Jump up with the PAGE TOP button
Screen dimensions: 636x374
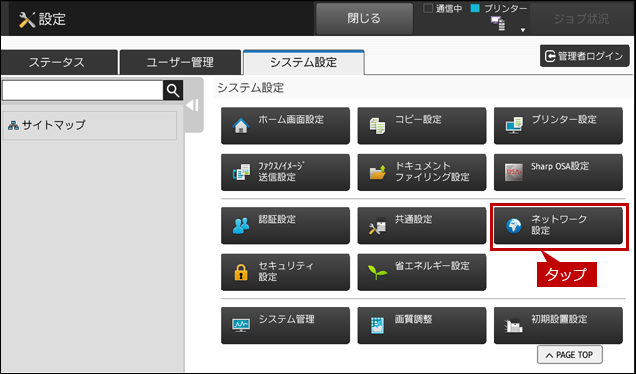coord(570,355)
